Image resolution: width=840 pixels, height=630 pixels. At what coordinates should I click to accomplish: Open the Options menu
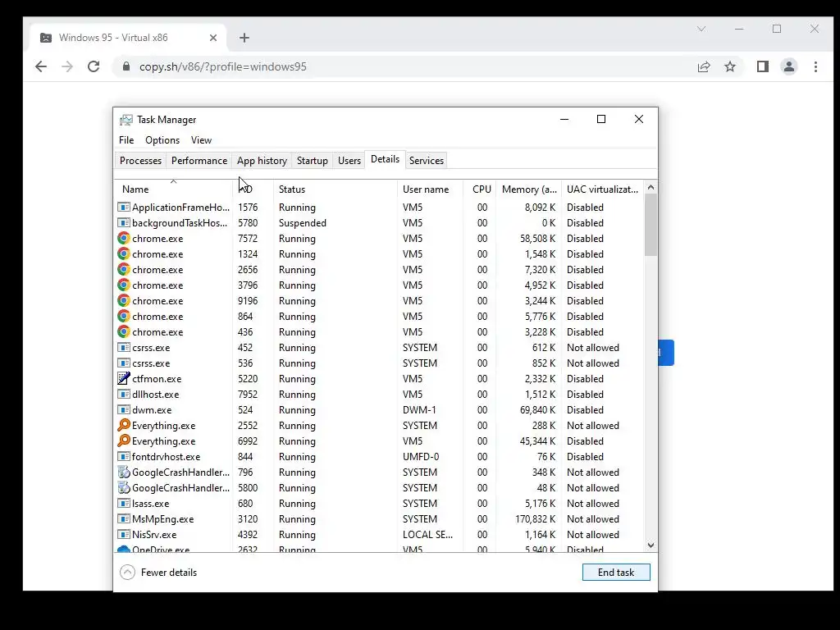click(162, 139)
